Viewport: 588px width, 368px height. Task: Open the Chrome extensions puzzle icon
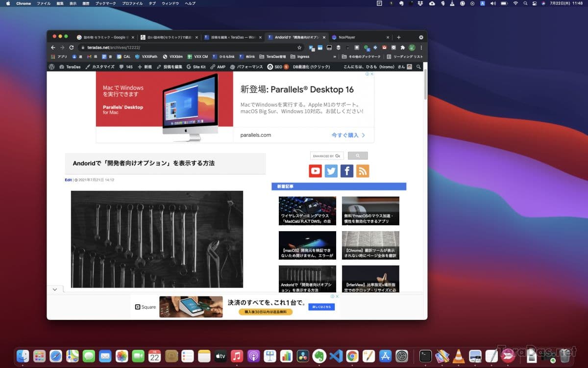click(403, 48)
